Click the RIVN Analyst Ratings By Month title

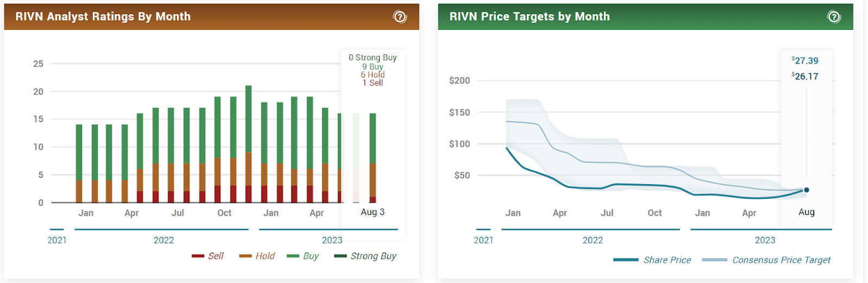[103, 17]
